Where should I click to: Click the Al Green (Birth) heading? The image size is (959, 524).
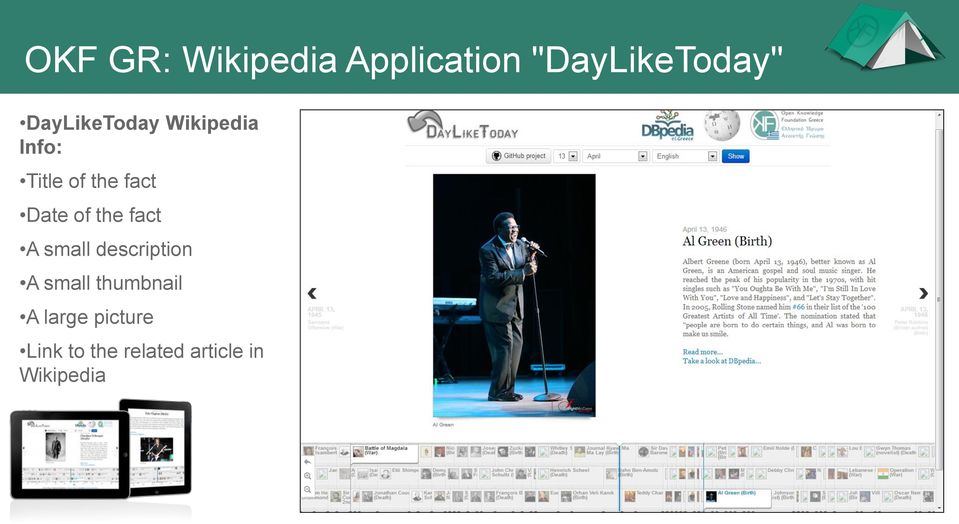(x=727, y=241)
